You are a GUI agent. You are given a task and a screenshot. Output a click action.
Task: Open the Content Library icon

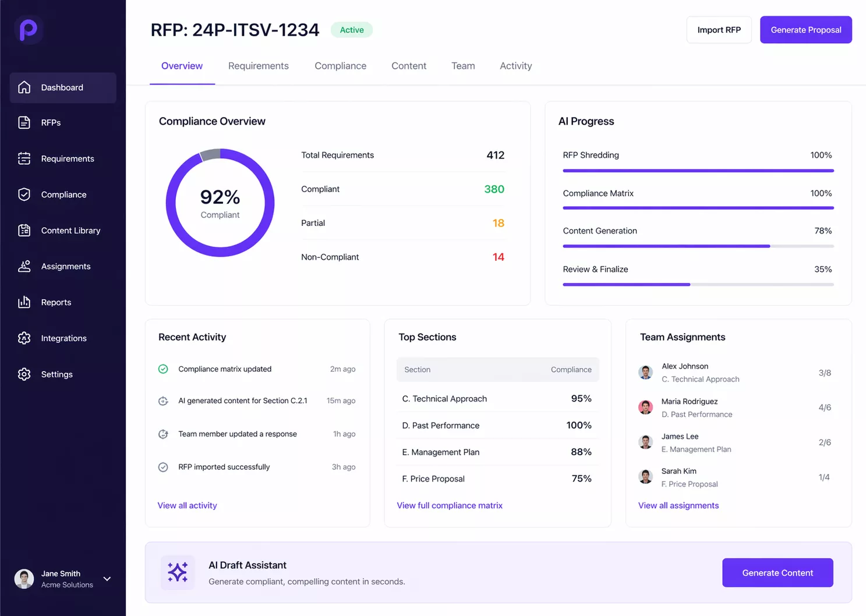tap(24, 231)
